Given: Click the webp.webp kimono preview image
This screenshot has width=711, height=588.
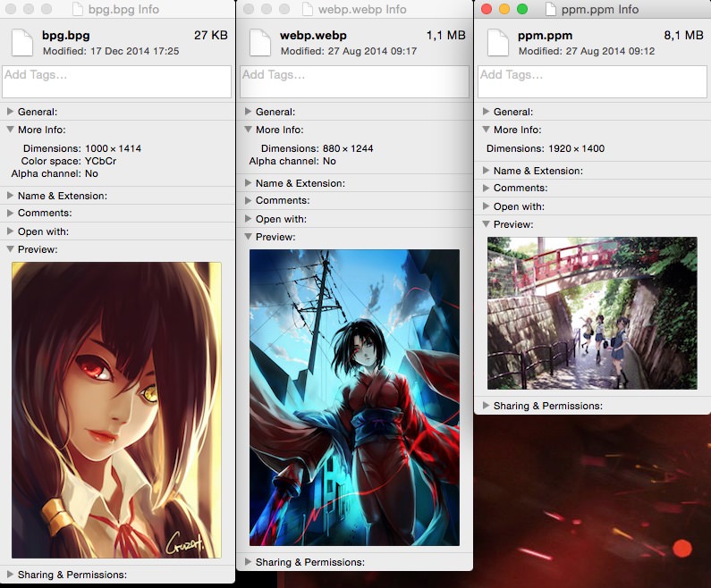Looking at the screenshot, I should [x=354, y=398].
